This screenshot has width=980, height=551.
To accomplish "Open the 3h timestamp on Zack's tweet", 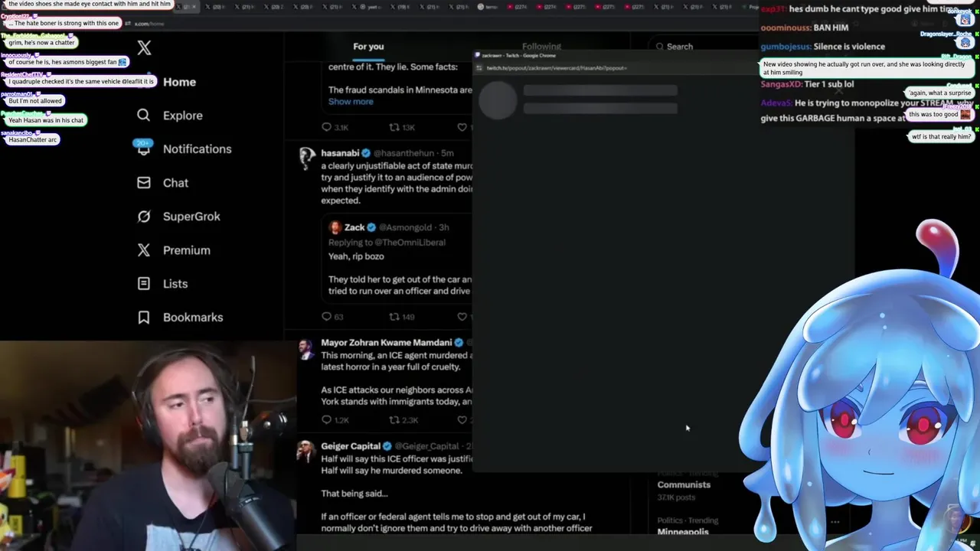I will click(x=444, y=227).
